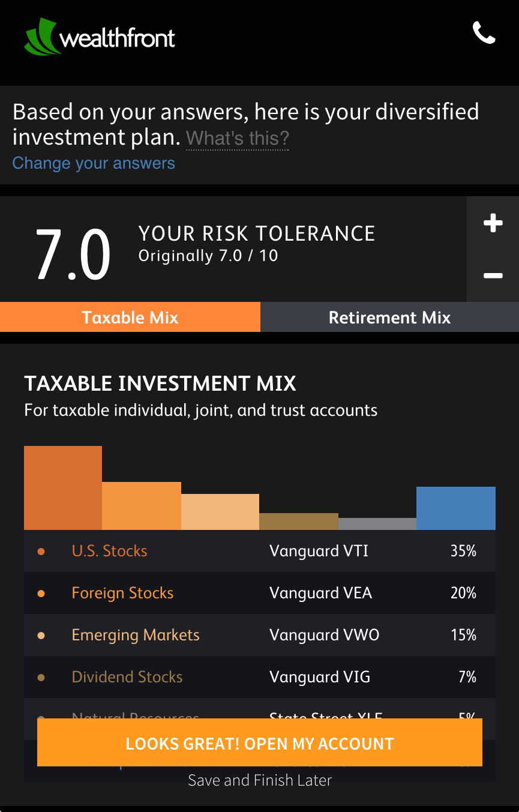This screenshot has height=812, width=519.
Task: Click "Change your answers" link
Action: [94, 163]
